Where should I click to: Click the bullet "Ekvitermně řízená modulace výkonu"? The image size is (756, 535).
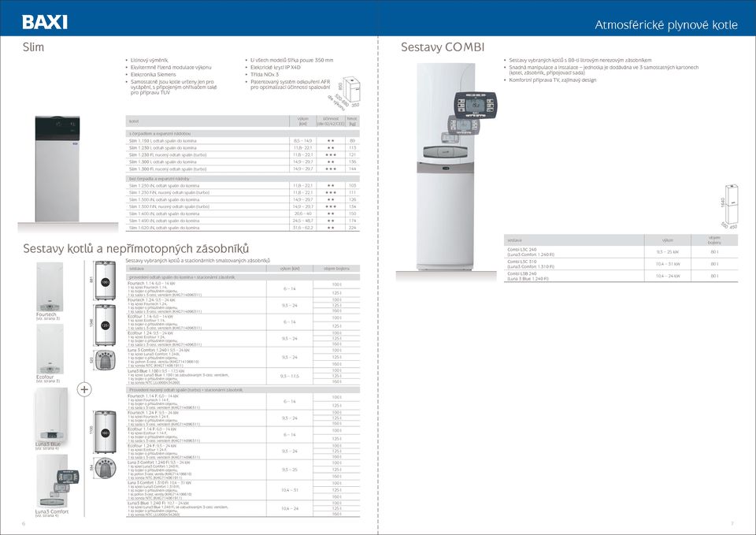171,68
